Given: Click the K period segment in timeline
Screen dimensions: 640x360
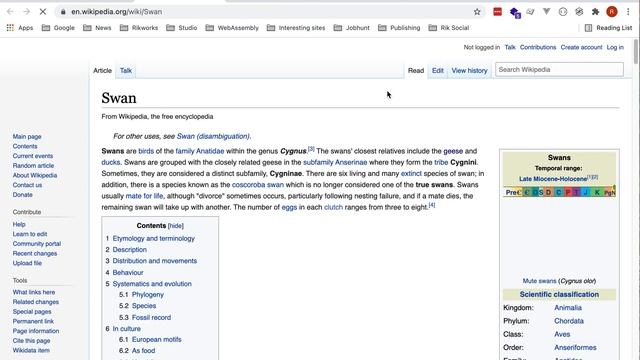Looking at the screenshot, I should click(597, 192).
